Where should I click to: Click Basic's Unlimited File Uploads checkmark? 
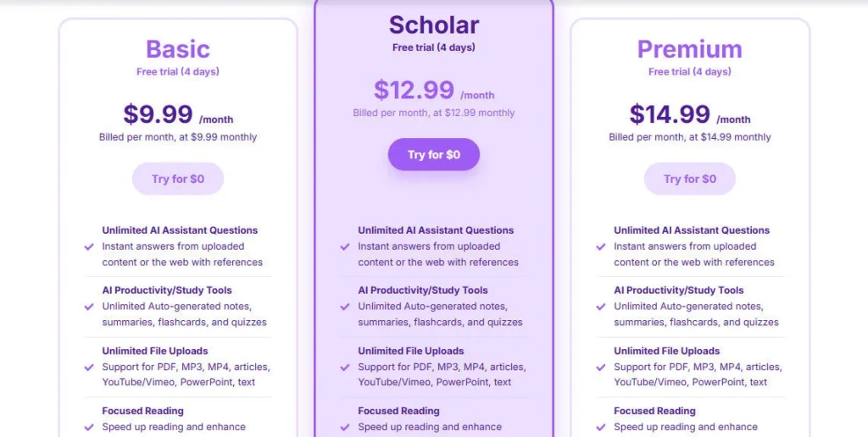point(89,367)
